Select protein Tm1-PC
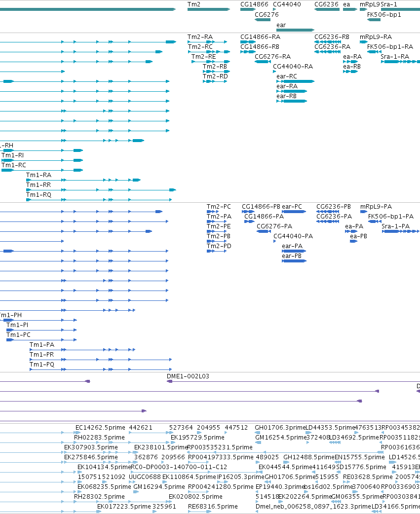 point(18,335)
